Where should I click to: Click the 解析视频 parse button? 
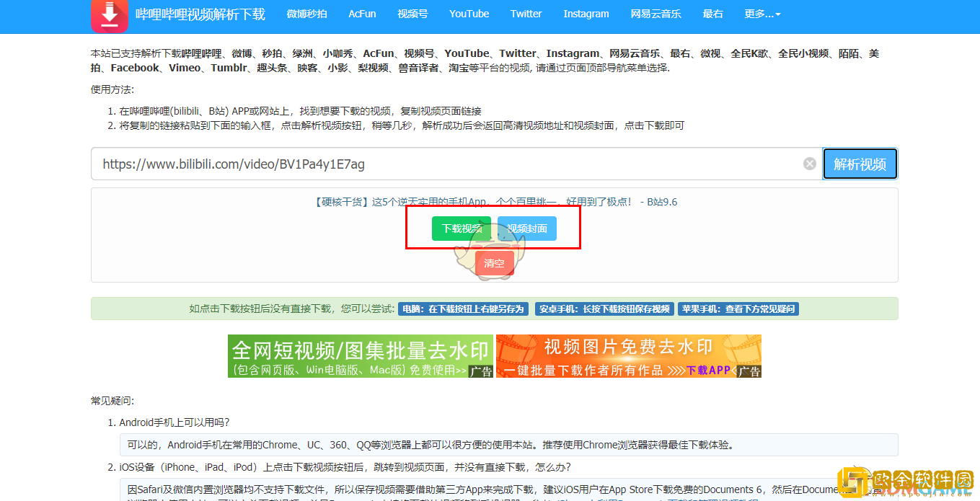(x=860, y=164)
